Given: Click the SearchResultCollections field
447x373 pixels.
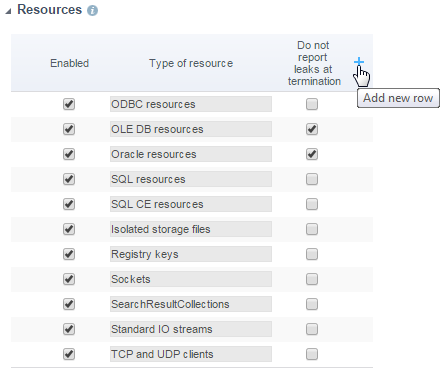Looking at the screenshot, I should click(x=191, y=304).
